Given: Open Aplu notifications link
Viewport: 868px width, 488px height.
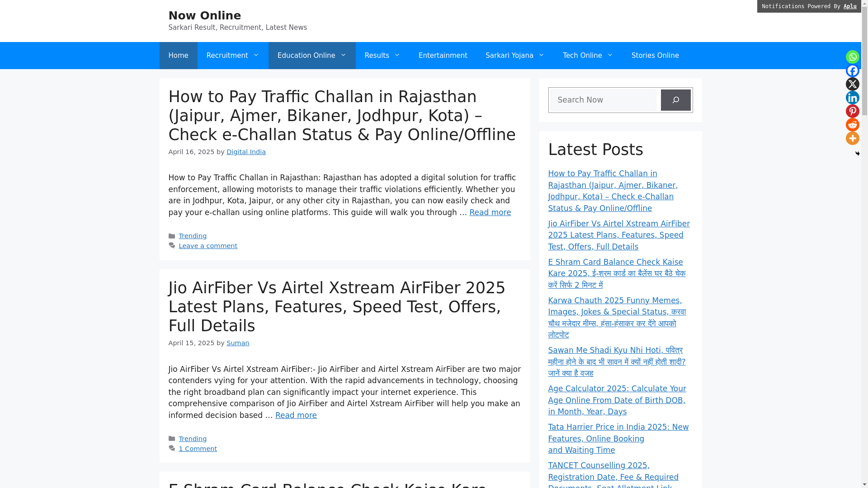Looking at the screenshot, I should click(x=850, y=6).
